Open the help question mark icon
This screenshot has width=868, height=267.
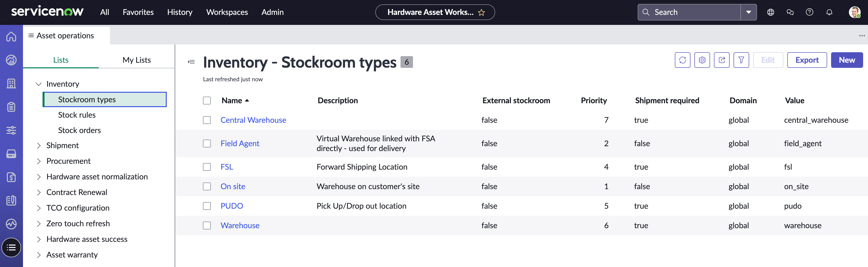809,12
